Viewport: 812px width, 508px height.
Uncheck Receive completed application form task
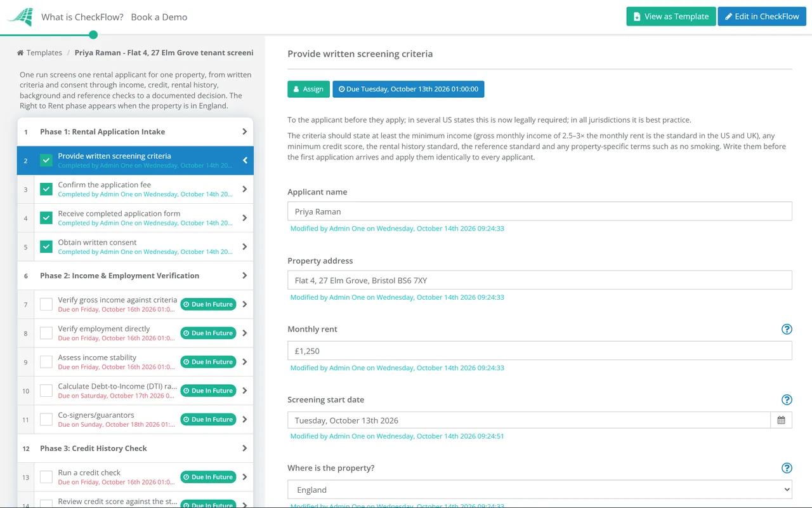click(46, 218)
